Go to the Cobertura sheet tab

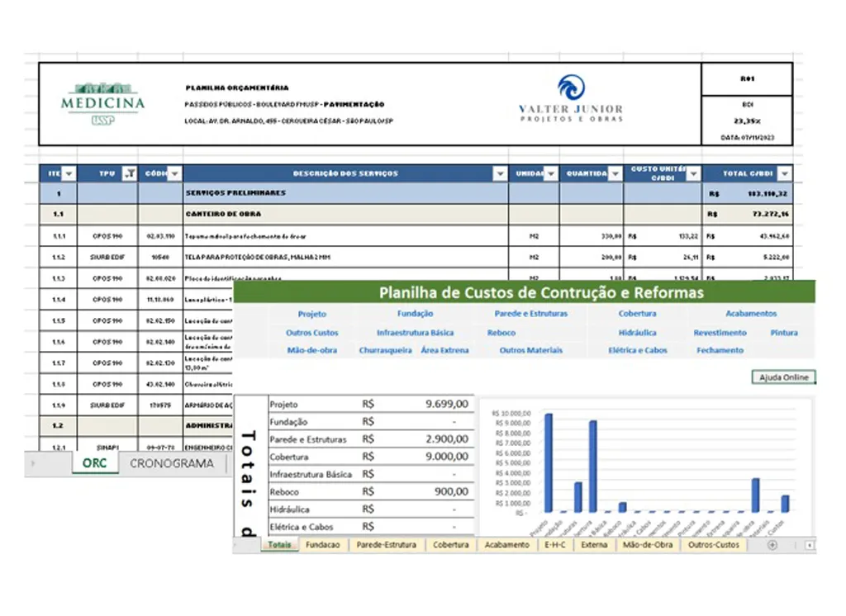coord(450,545)
